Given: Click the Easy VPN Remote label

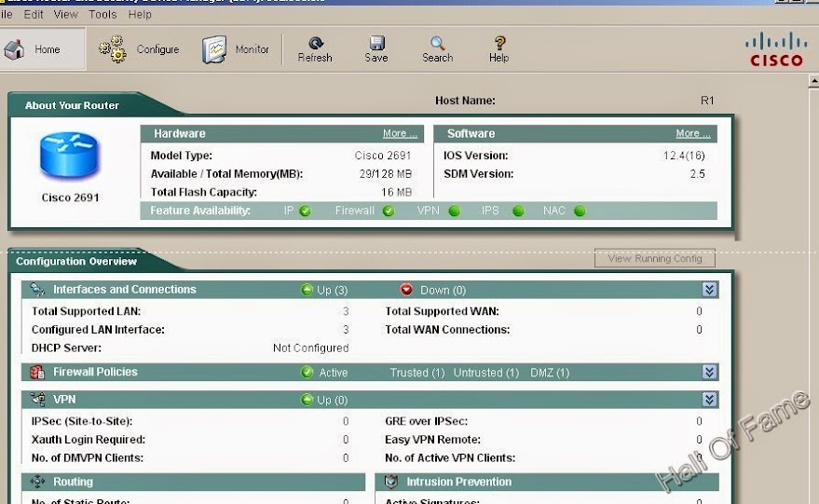Looking at the screenshot, I should 432,439.
